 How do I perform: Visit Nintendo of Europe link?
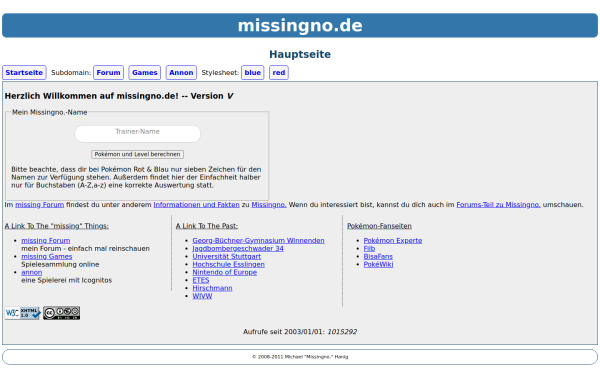click(x=225, y=272)
